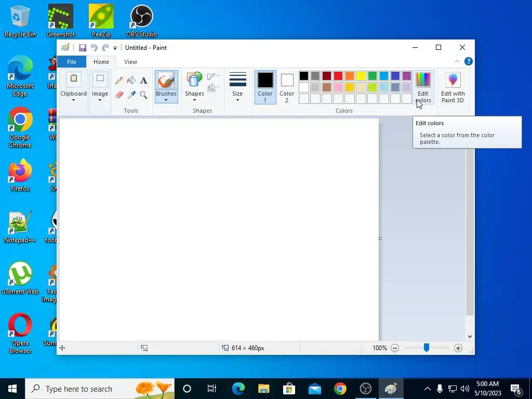Click the Brushes tool icon
This screenshot has height=399, width=532.
pyautogui.click(x=166, y=81)
